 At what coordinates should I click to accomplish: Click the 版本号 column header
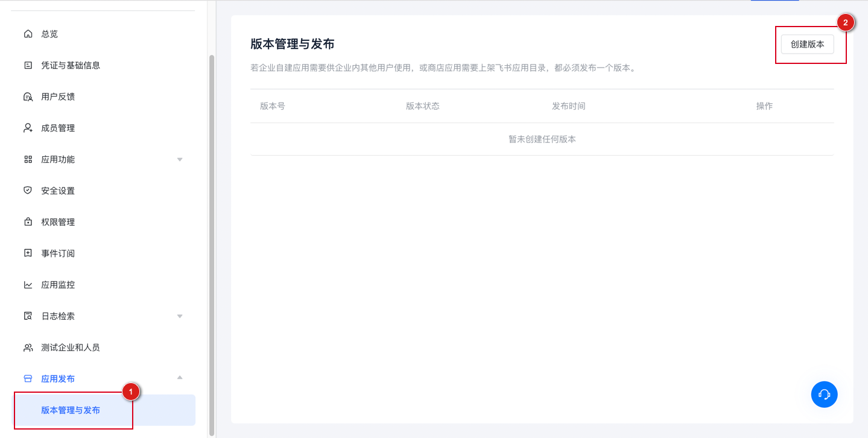coord(272,106)
